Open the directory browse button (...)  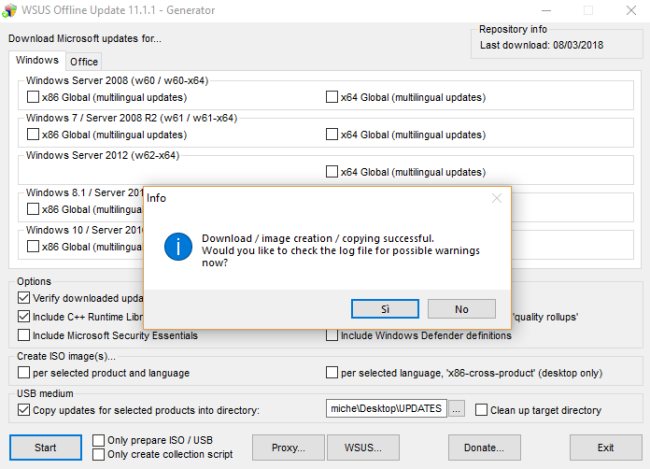tap(456, 410)
